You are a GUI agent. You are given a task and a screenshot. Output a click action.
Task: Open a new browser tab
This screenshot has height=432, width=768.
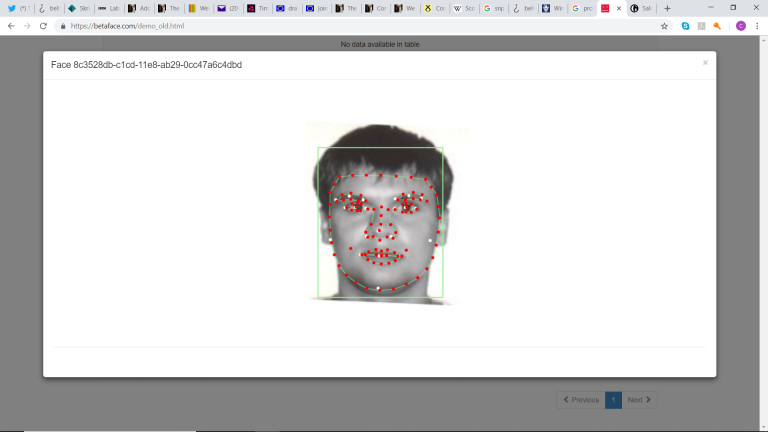click(667, 8)
